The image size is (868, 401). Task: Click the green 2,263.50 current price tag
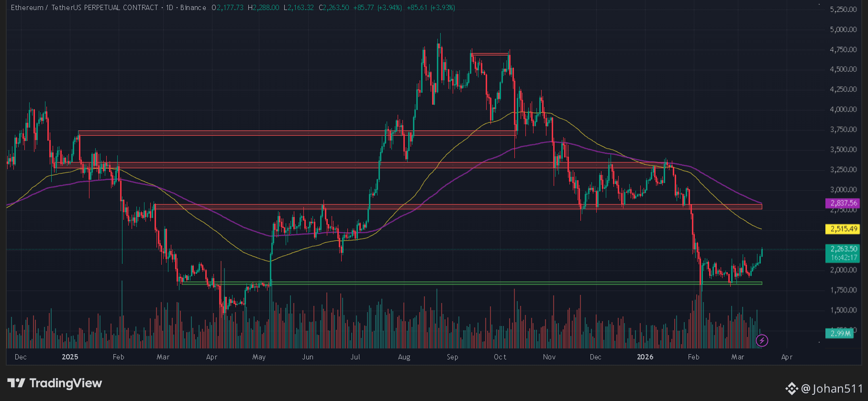843,249
